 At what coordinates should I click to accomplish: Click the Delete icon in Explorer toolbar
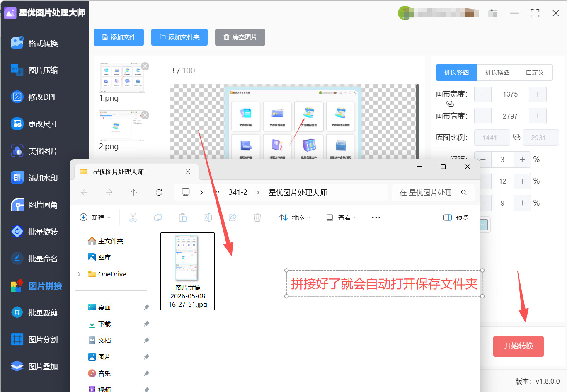pos(257,218)
